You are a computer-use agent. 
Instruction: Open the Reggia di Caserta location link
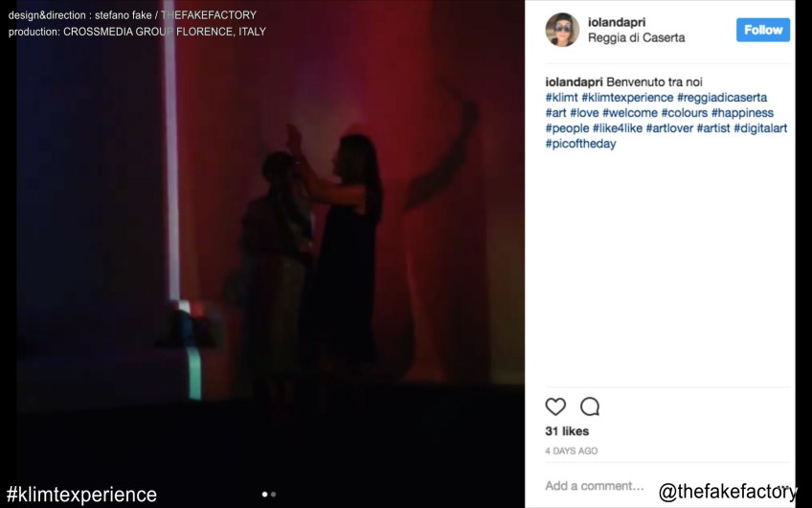click(x=636, y=37)
